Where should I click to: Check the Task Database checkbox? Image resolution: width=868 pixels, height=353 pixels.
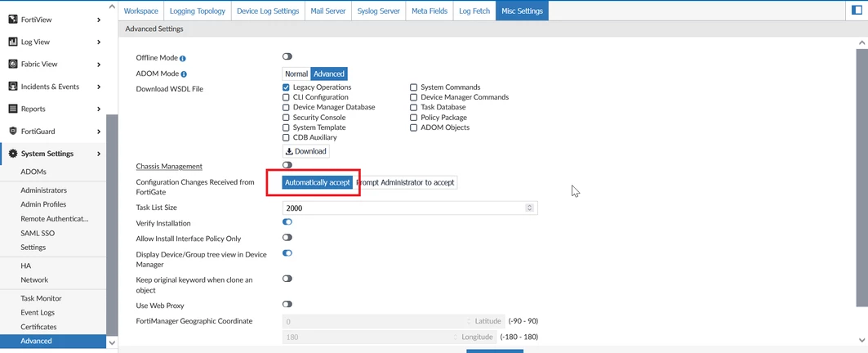(x=413, y=107)
